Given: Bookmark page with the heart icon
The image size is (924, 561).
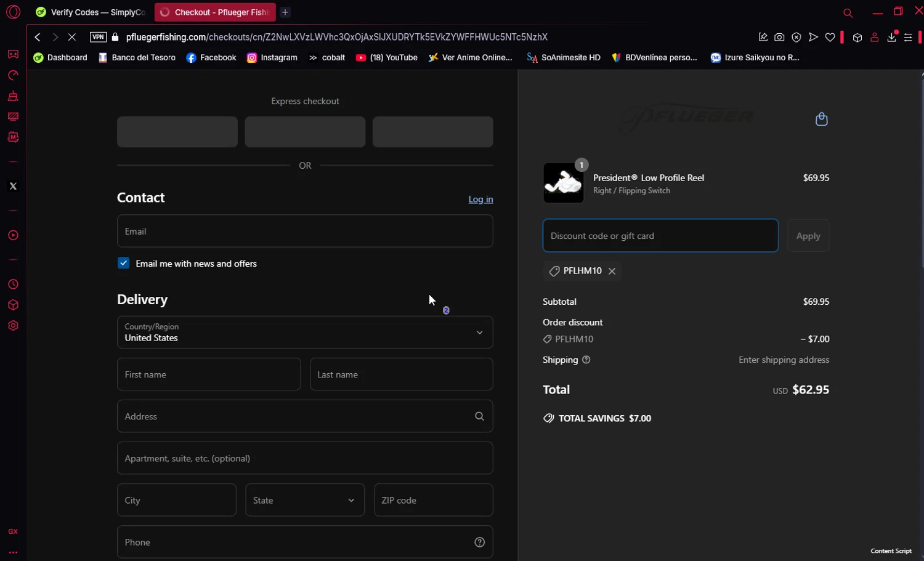Looking at the screenshot, I should (x=830, y=37).
